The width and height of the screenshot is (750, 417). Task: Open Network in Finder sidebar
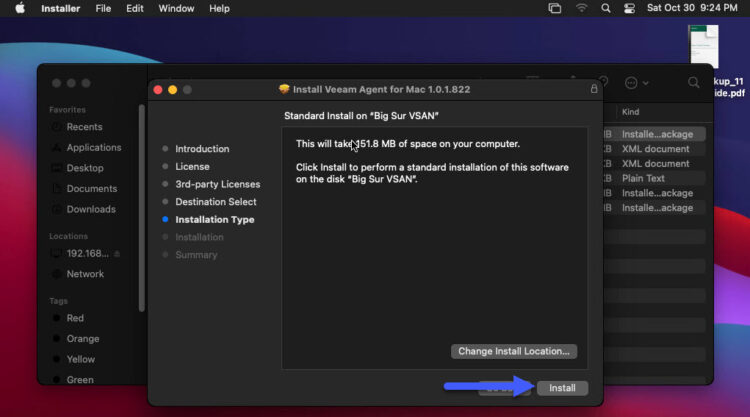coord(85,274)
